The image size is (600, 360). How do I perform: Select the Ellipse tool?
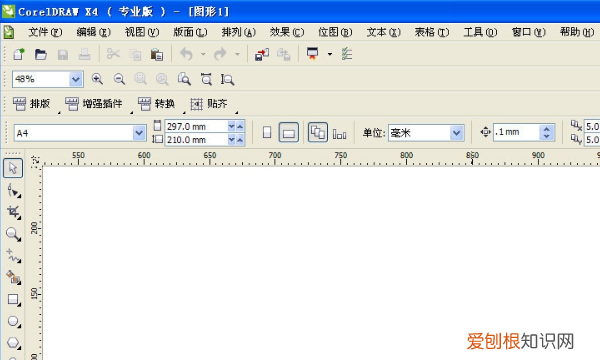point(13,321)
